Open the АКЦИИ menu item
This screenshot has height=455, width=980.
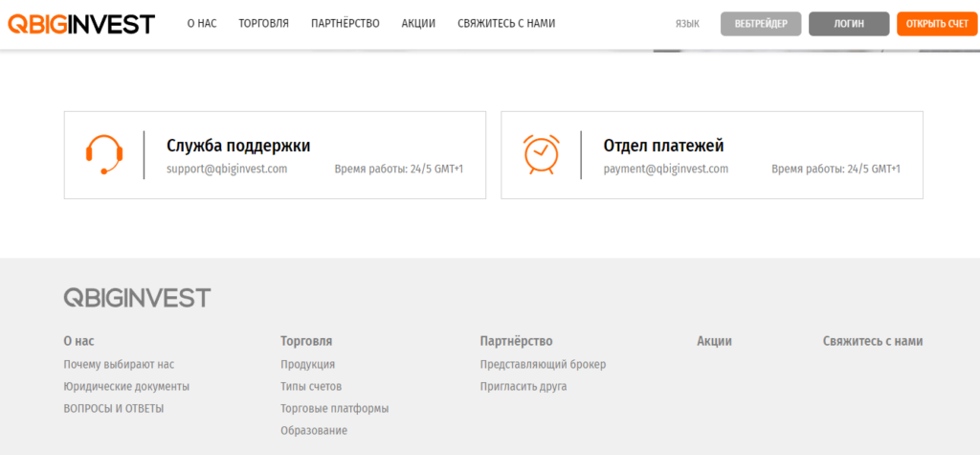coord(418,24)
